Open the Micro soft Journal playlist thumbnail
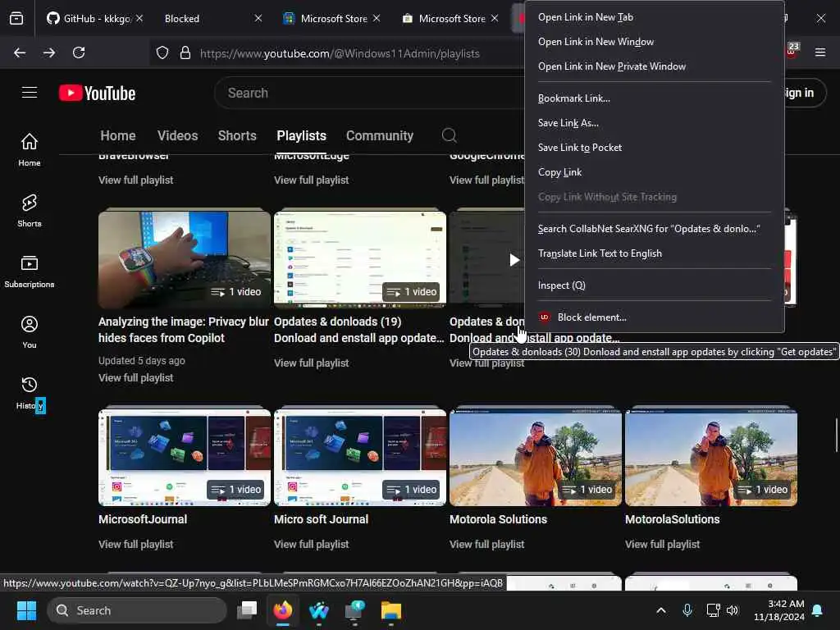Image resolution: width=840 pixels, height=630 pixels. 360,458
